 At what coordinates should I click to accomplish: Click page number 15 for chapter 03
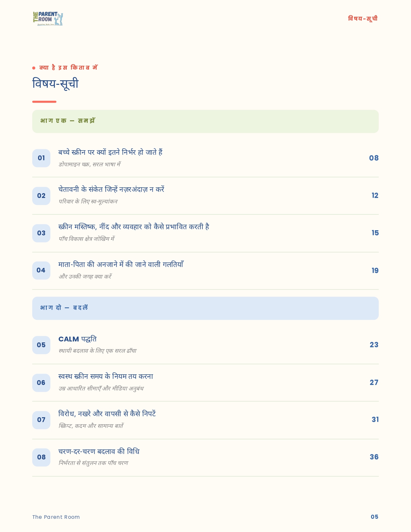pos(375,233)
